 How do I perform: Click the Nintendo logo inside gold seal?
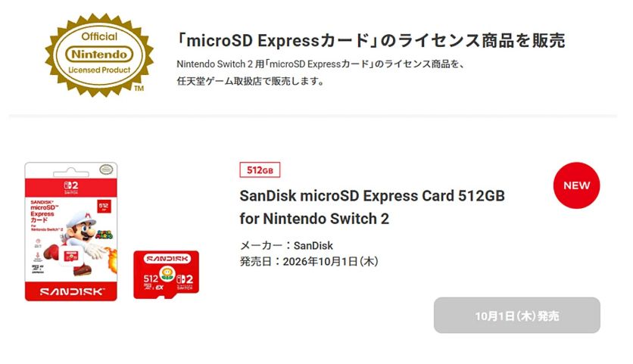click(x=99, y=54)
